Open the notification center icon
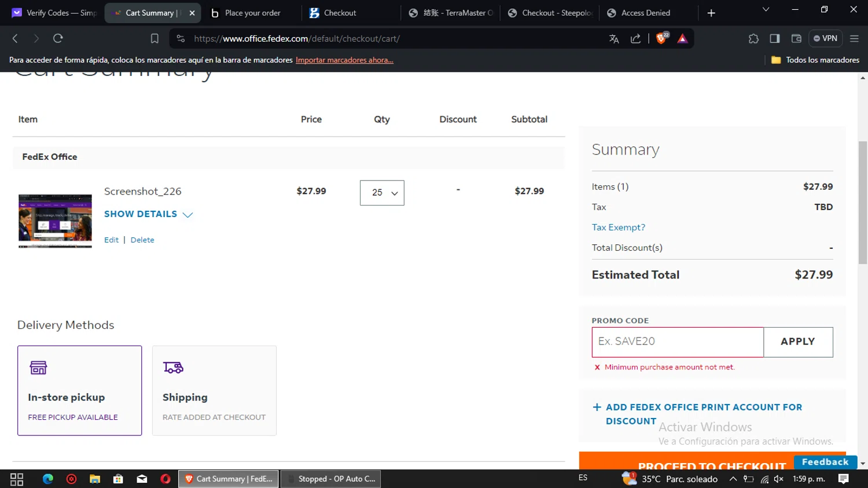 coord(843,479)
